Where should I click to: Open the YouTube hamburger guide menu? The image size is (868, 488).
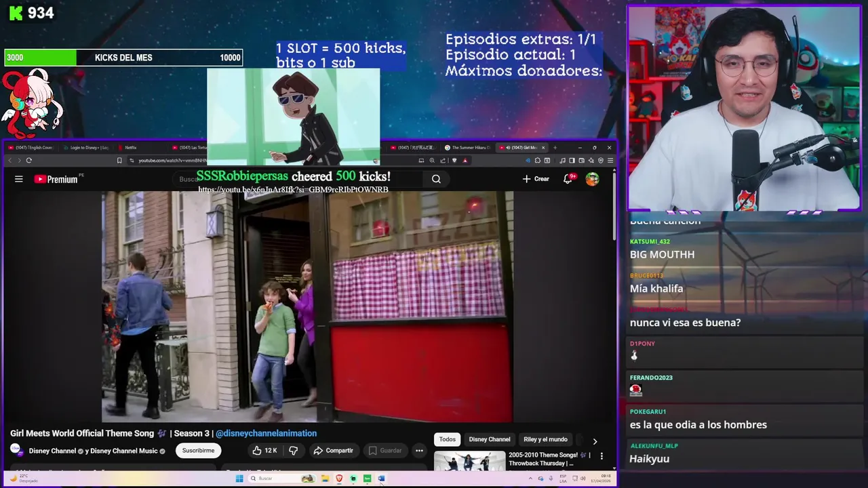[x=19, y=179]
